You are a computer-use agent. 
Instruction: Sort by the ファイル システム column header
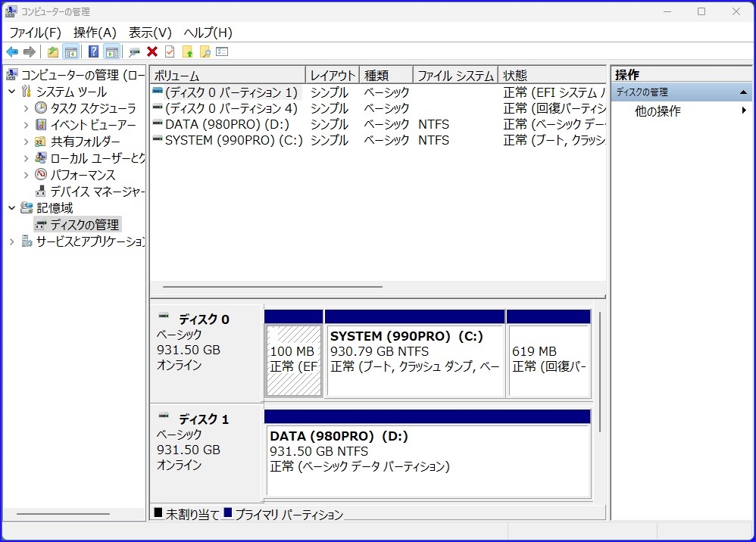tap(455, 76)
